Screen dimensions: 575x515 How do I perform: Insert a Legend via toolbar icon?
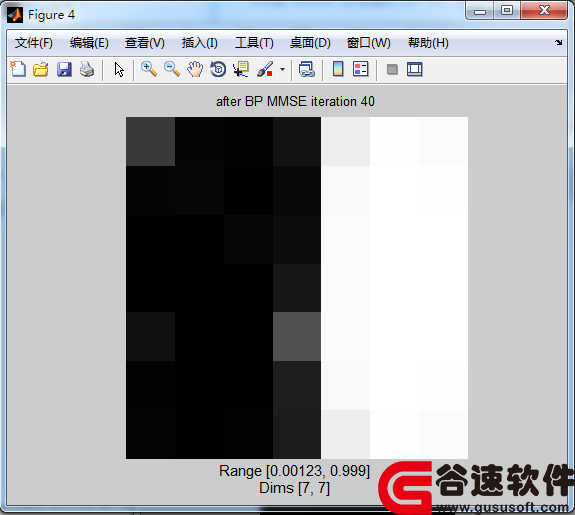[x=360, y=69]
